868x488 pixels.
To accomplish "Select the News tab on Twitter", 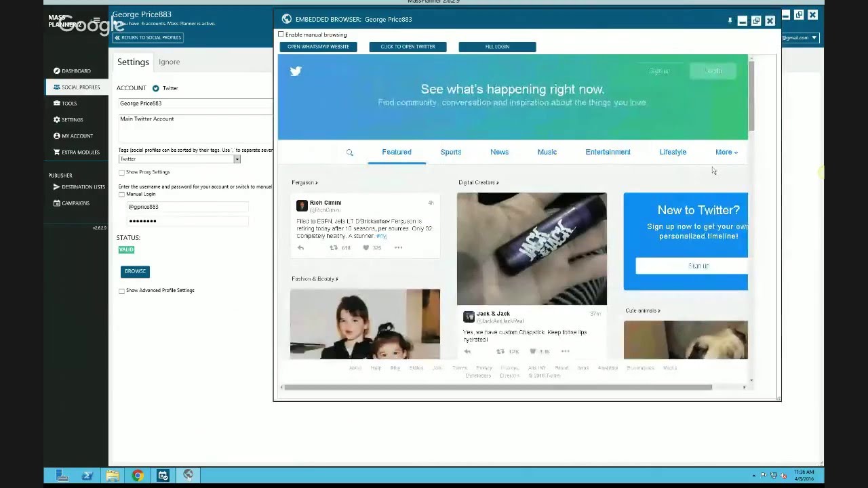I will tap(499, 152).
